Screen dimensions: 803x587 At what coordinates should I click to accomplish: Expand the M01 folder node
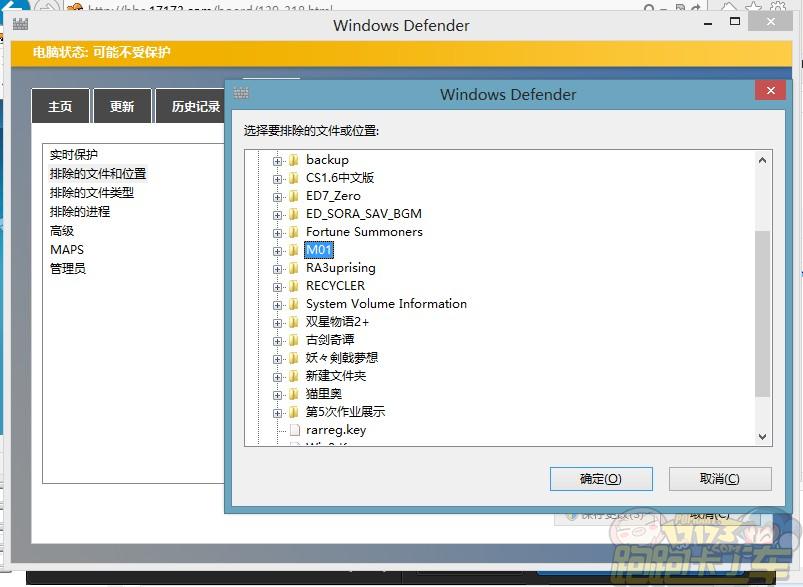click(277, 251)
